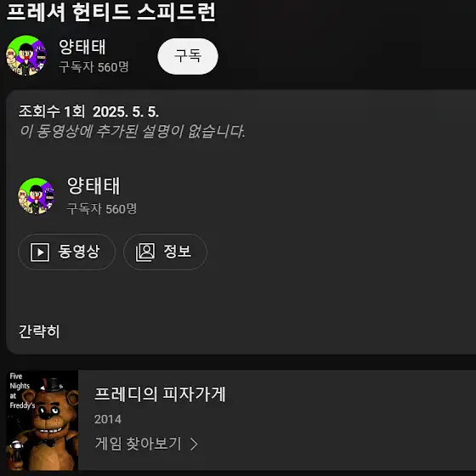Collapse the description with 간략히
Image resolution: width=476 pixels, height=476 pixels.
point(39,331)
